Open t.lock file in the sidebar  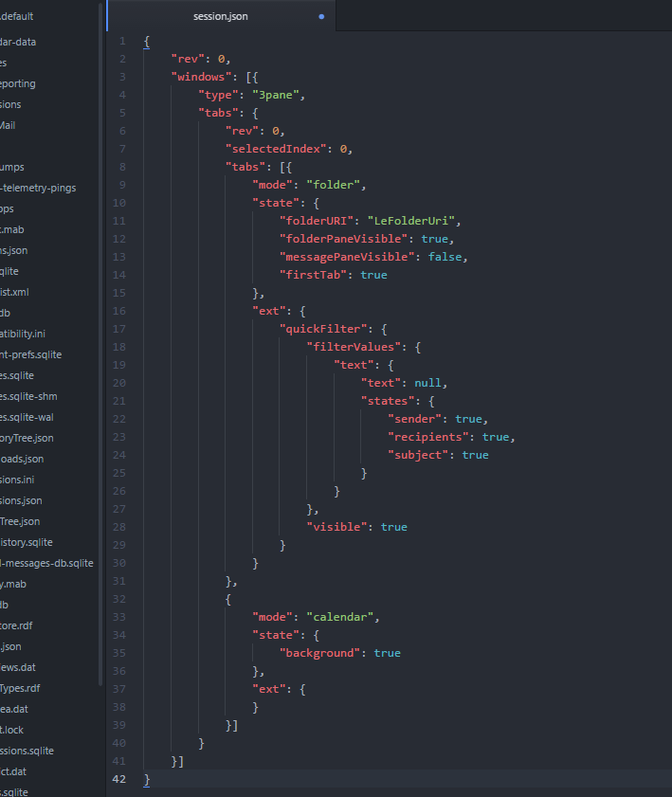tap(11, 730)
